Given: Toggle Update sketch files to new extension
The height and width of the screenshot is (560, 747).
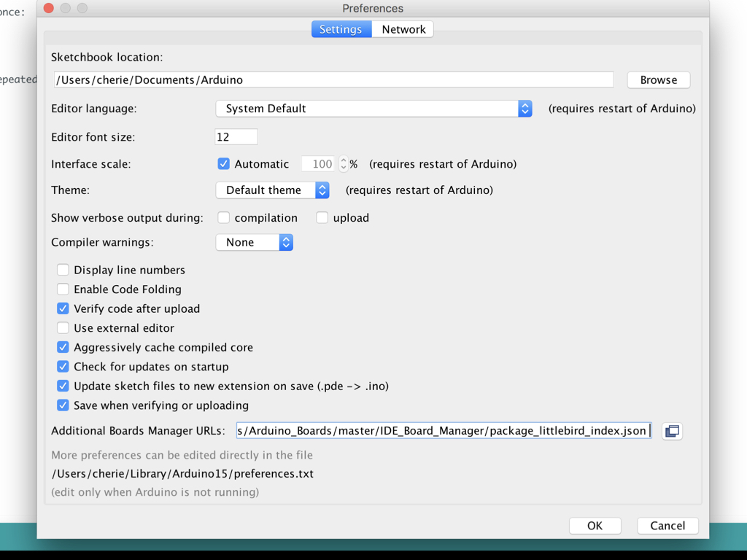Looking at the screenshot, I should click(63, 386).
